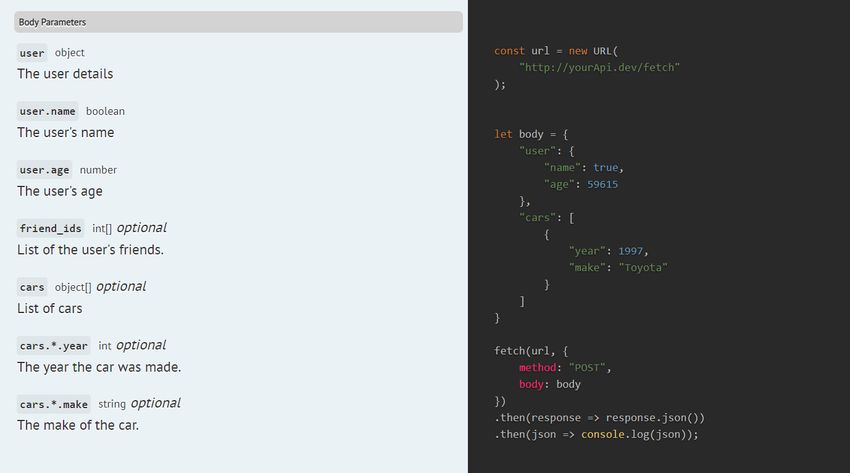850x473 pixels.
Task: Click the 'let body = {' code line
Action: click(531, 134)
